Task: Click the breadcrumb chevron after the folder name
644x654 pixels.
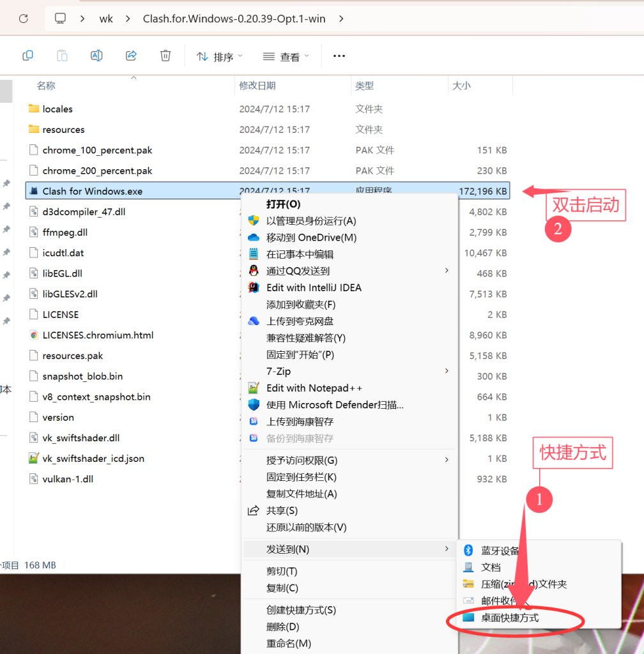Action: [341, 19]
